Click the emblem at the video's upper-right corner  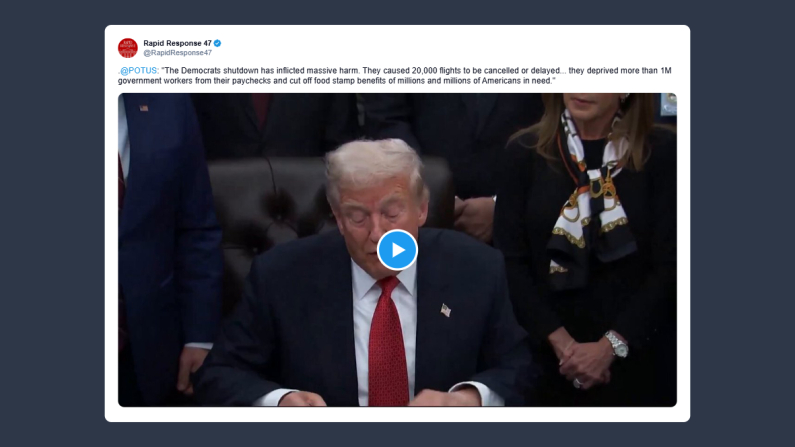coord(668,104)
